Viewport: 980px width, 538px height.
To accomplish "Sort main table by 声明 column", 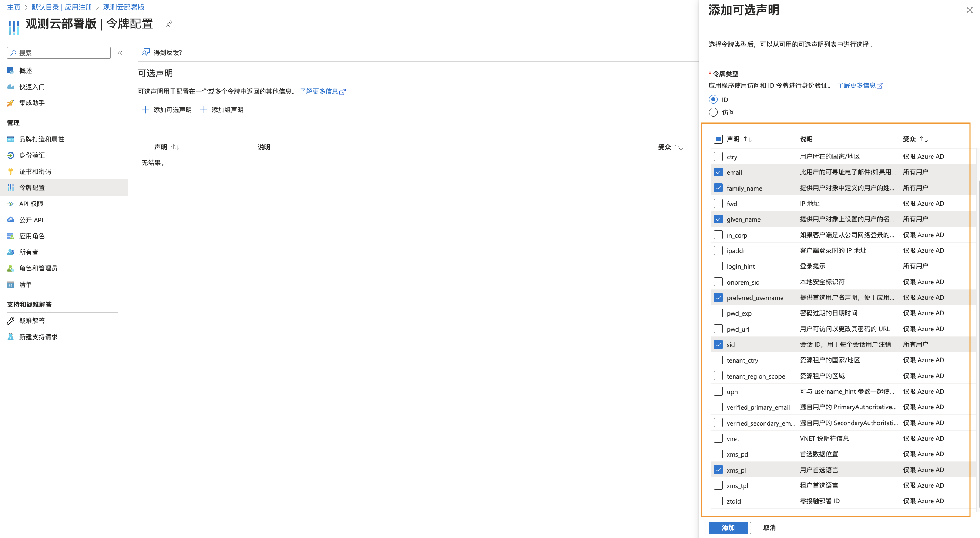I will (175, 147).
